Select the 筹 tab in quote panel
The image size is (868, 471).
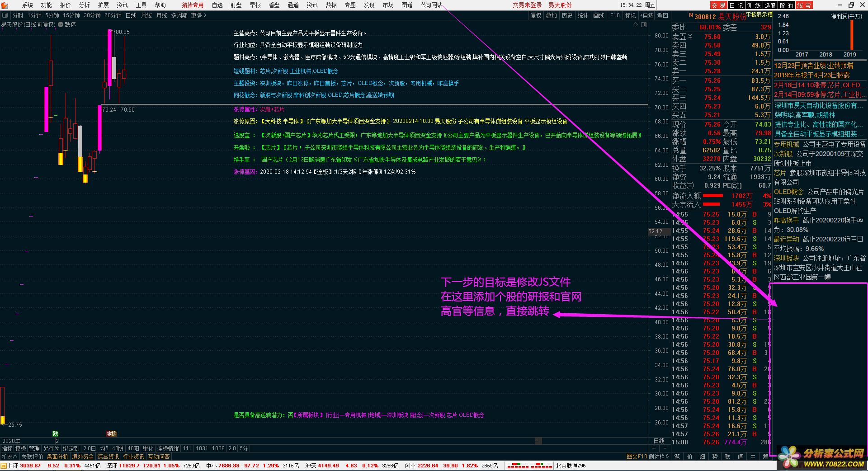tap(765, 457)
